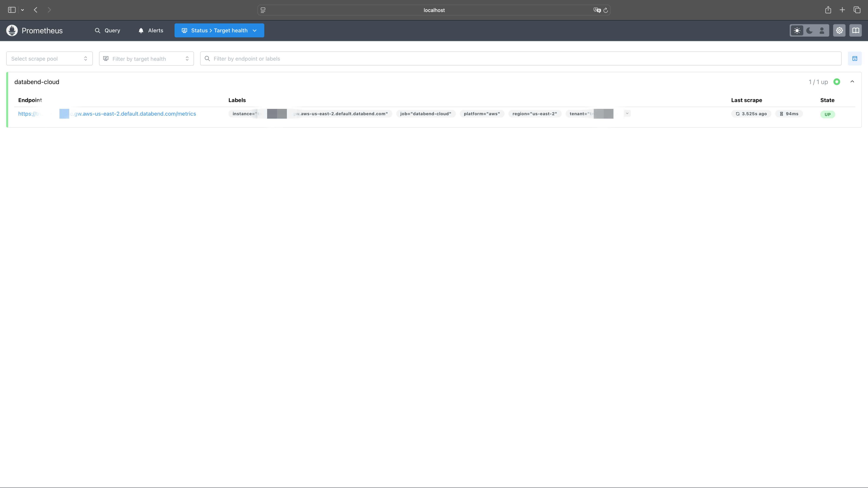This screenshot has width=868, height=488.
Task: Select browser-preferred theme icon
Action: click(x=822, y=31)
